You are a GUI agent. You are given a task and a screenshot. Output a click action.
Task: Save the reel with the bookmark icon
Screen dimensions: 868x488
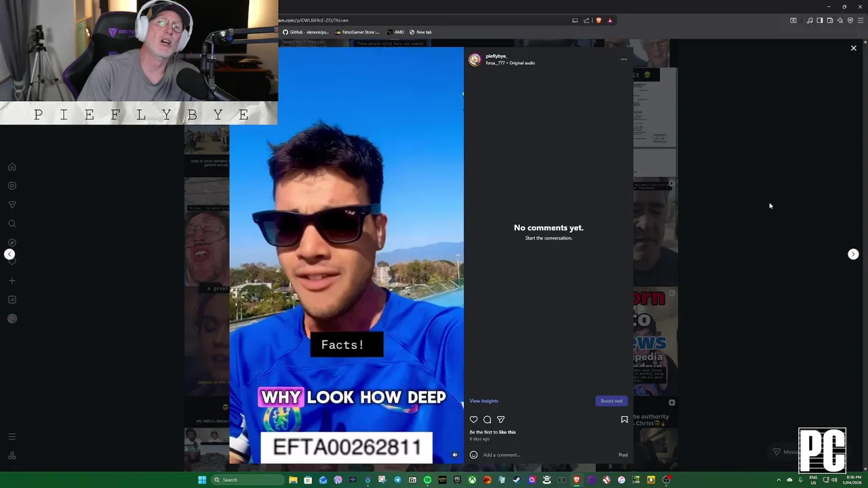point(625,420)
